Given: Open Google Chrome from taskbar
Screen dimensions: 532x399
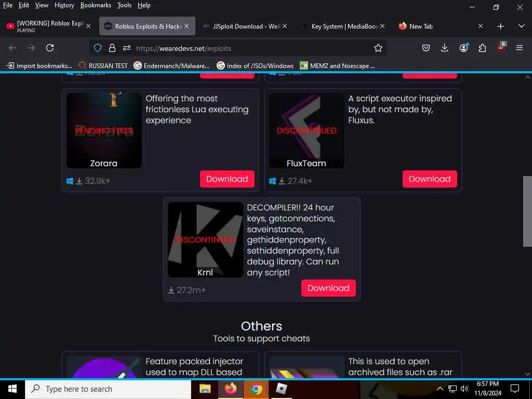Looking at the screenshot, I should (256, 389).
